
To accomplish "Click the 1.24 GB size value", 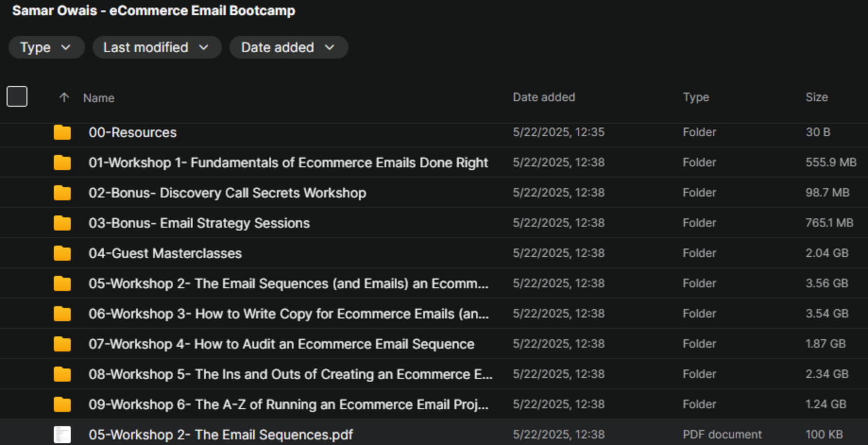I will (x=826, y=404).
